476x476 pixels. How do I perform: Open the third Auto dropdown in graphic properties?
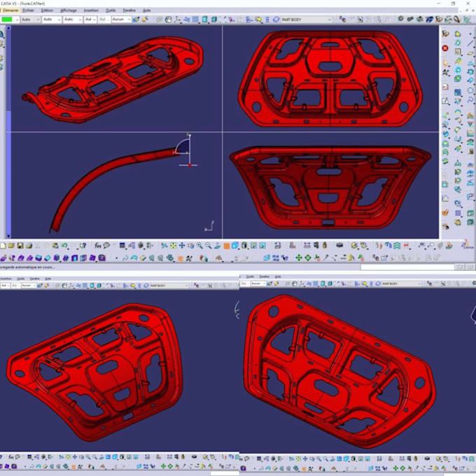(x=73, y=20)
